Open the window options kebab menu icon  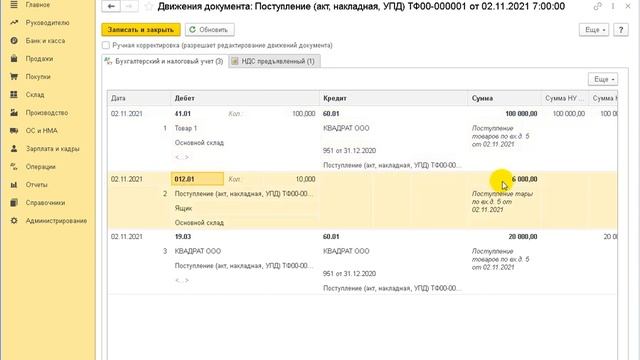coord(613,6)
